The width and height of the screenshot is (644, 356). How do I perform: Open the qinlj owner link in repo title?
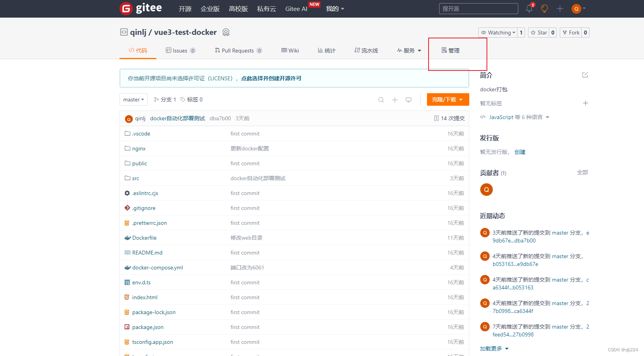point(138,32)
